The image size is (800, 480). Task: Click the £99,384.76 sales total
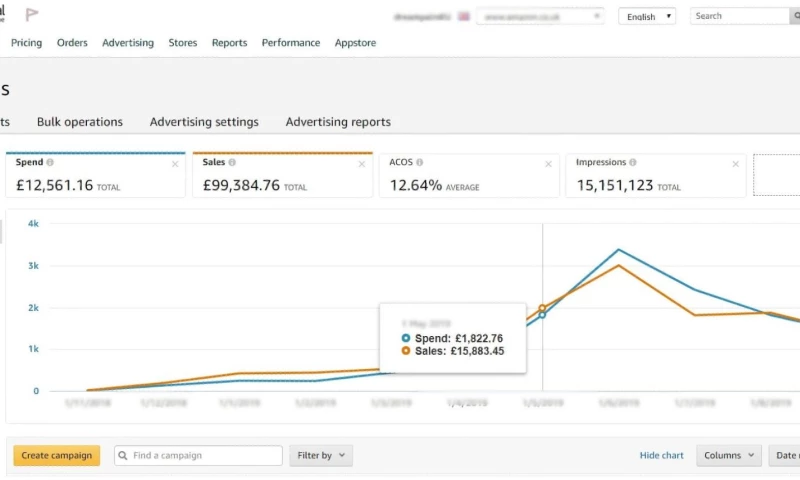point(241,185)
